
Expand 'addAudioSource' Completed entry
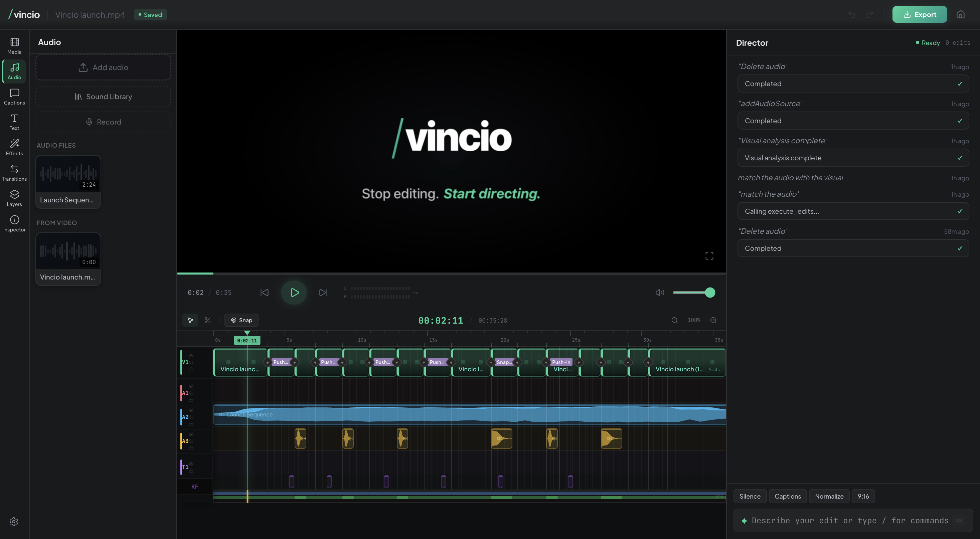853,121
